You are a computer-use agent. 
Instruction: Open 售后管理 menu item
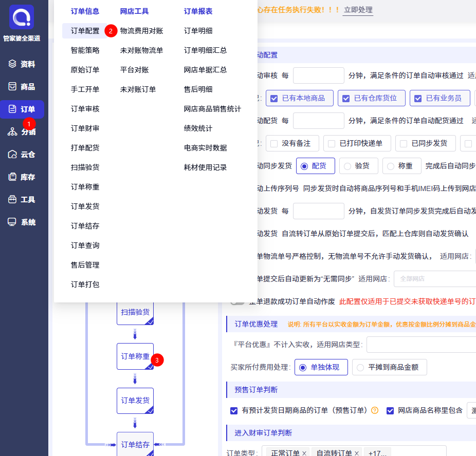(85, 265)
